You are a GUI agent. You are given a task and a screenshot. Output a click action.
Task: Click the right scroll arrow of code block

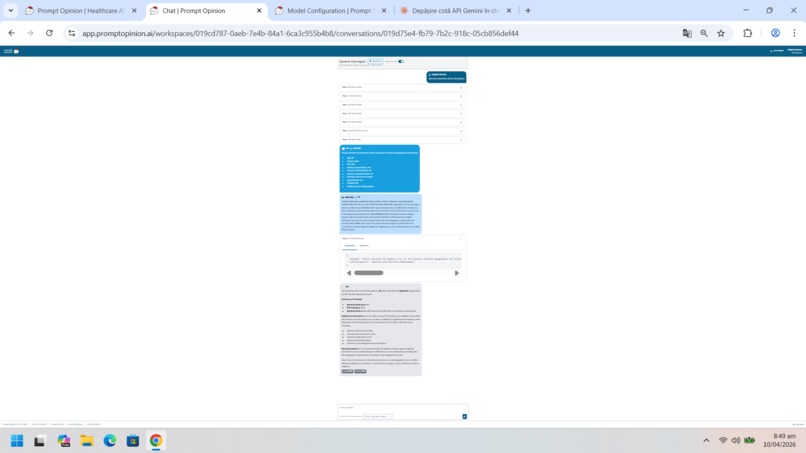(456, 273)
